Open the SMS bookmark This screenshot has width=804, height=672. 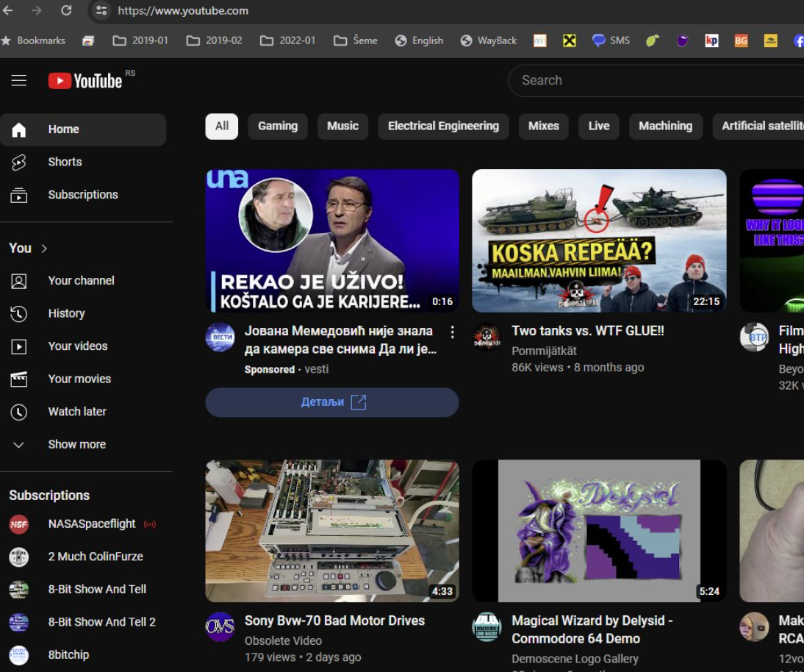[611, 40]
